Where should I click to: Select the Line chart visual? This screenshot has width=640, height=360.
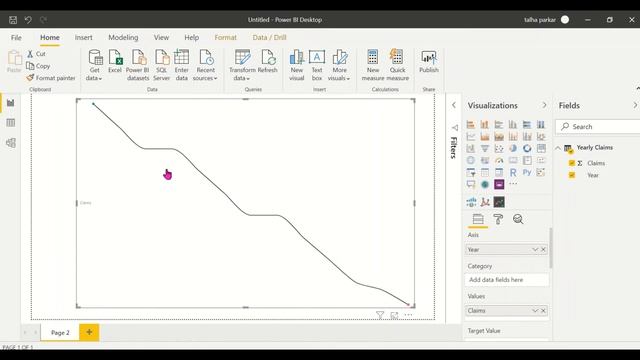coord(471,136)
